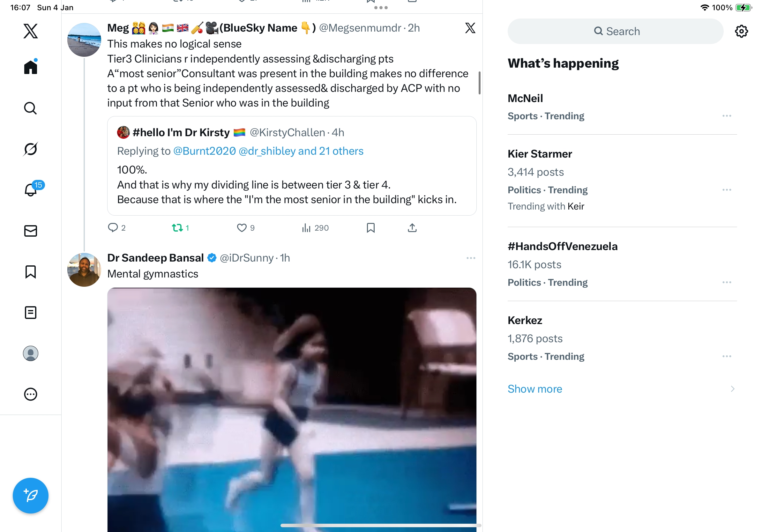
Task: Open direct messages envelope icon
Action: click(x=31, y=231)
